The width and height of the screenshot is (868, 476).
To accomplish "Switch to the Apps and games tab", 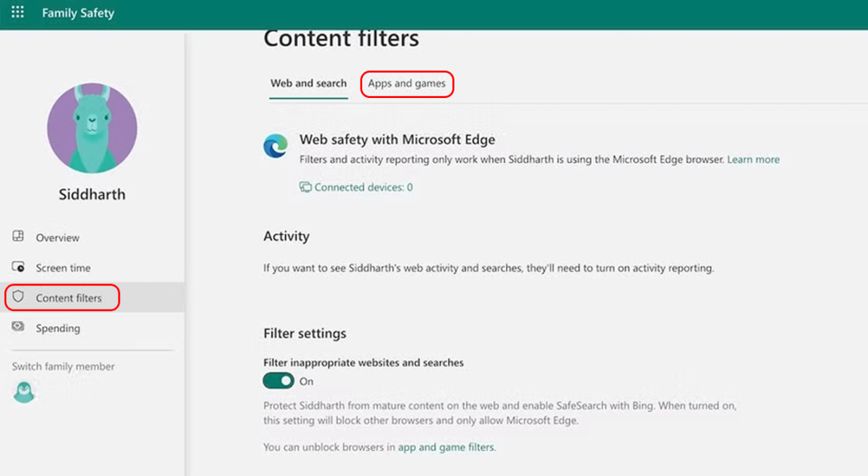I will (x=407, y=83).
